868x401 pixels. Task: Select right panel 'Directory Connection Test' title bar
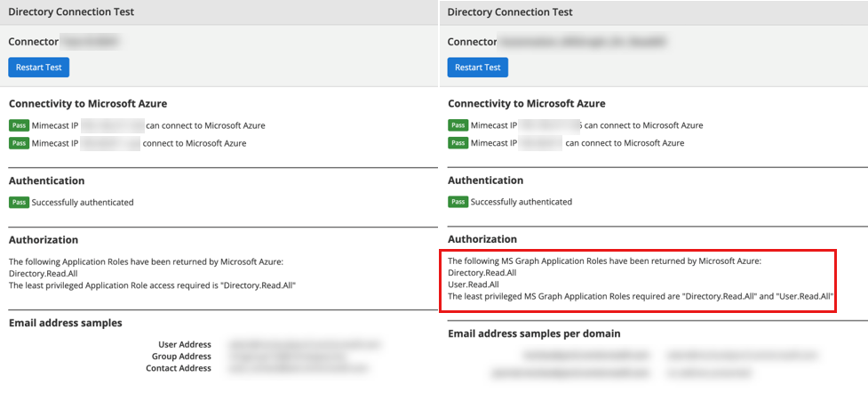point(510,12)
